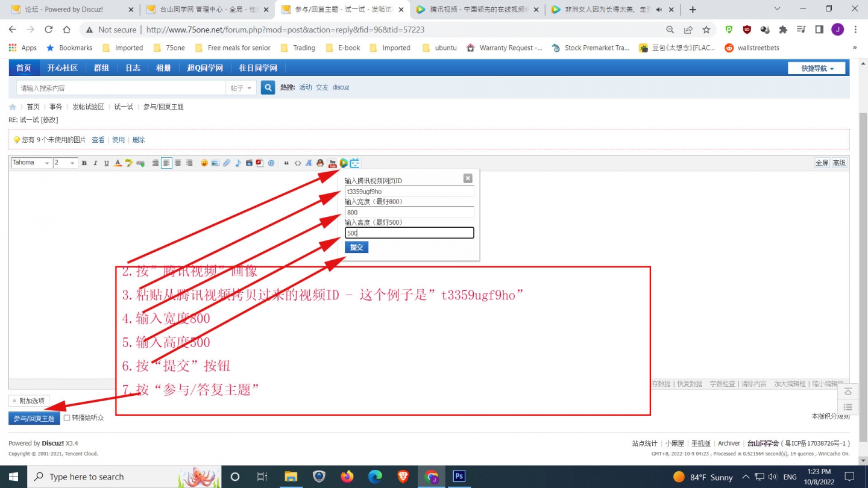Viewport: 868px width, 488px height.
Task: Click the 参与/回复主题 submit button
Action: pyautogui.click(x=34, y=418)
